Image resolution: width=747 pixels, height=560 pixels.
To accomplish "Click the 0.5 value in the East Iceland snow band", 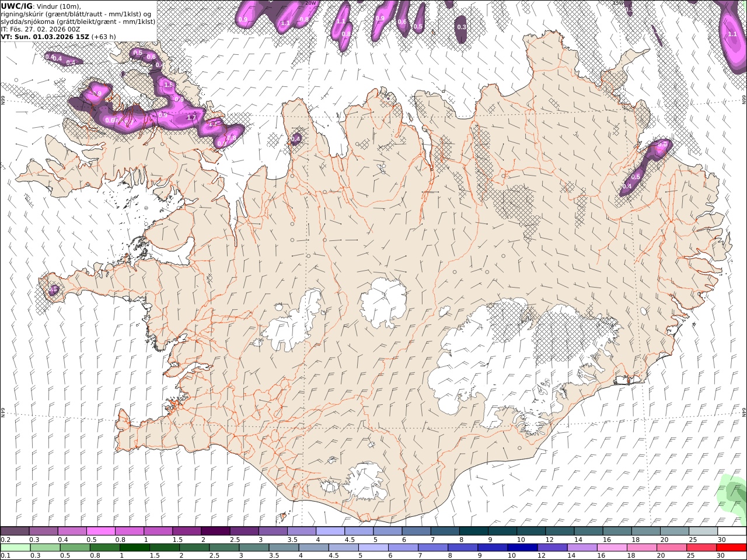I will 636,177.
